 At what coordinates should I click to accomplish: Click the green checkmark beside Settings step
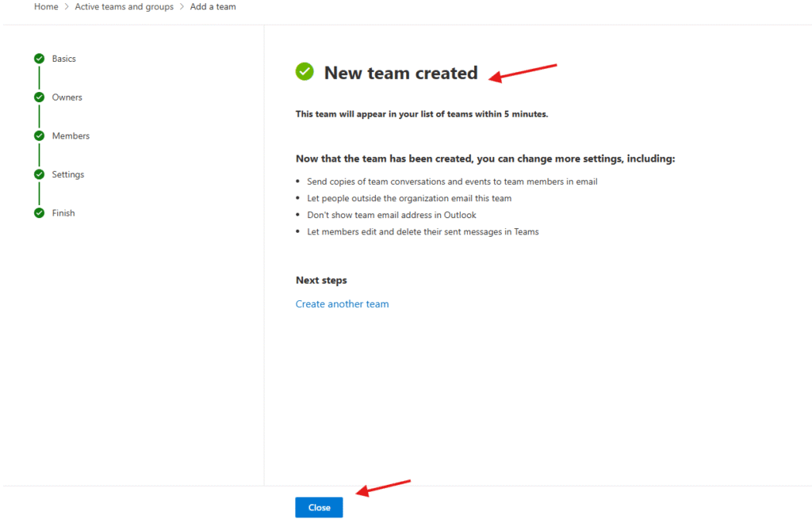click(39, 174)
